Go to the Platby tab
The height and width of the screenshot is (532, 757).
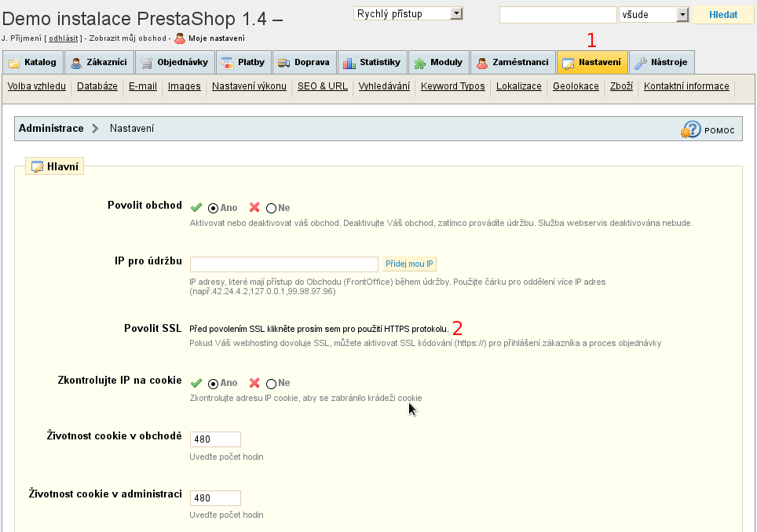coord(243,62)
